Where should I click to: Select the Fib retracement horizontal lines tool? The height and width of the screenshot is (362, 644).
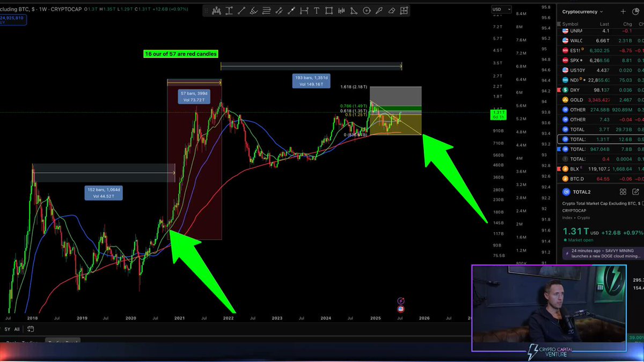point(266,11)
